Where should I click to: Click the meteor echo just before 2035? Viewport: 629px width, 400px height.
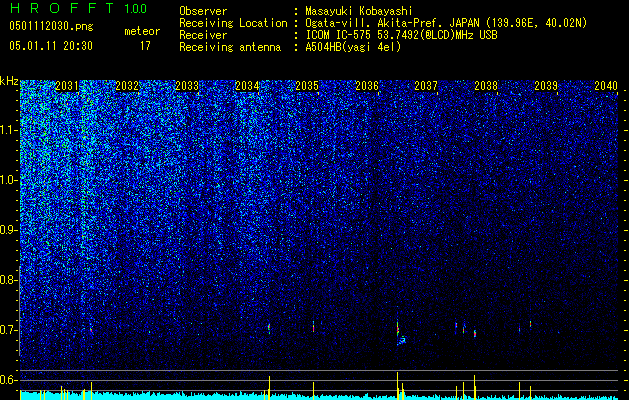pyautogui.click(x=314, y=327)
